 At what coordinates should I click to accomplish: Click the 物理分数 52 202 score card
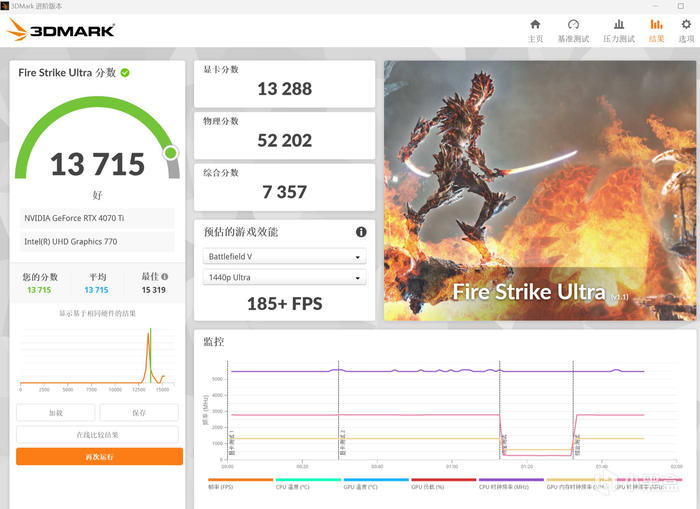pyautogui.click(x=284, y=136)
